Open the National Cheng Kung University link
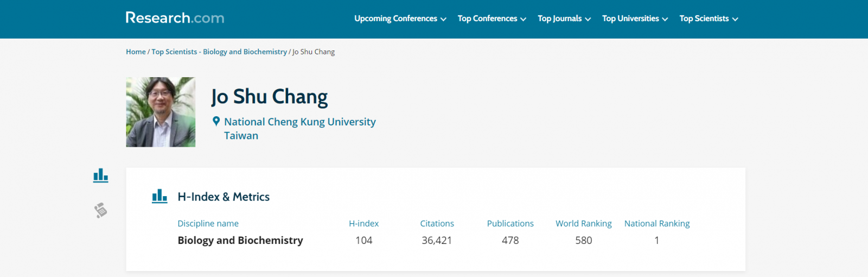Viewport: 868px width, 277px height. [x=299, y=122]
